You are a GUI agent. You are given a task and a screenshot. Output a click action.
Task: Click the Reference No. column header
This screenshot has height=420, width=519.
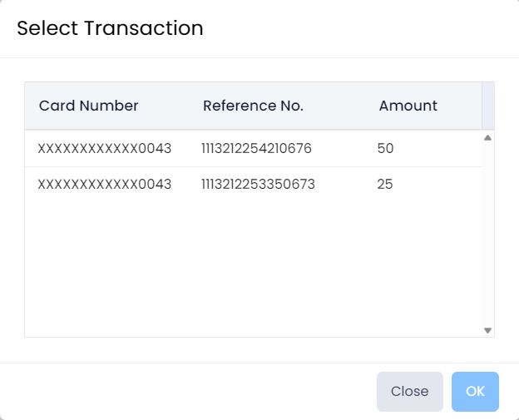[253, 106]
